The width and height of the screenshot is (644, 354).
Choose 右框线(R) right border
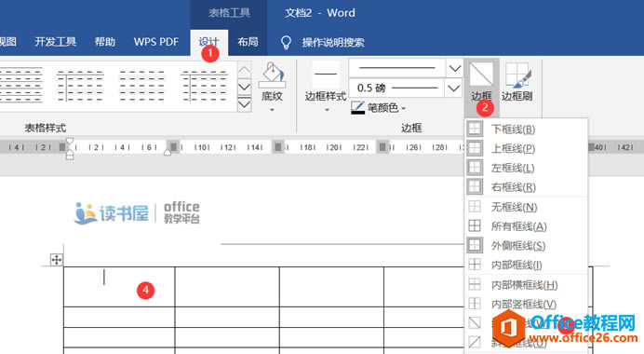click(x=527, y=187)
